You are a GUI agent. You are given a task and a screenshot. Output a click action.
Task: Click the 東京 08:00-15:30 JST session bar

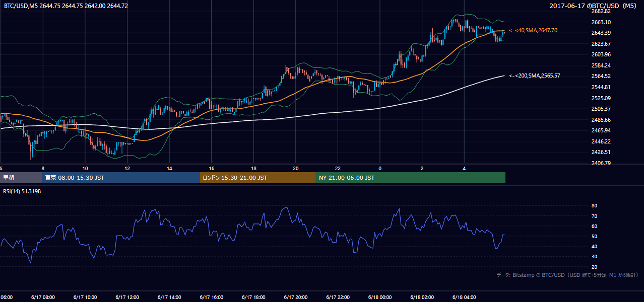pyautogui.click(x=121, y=178)
